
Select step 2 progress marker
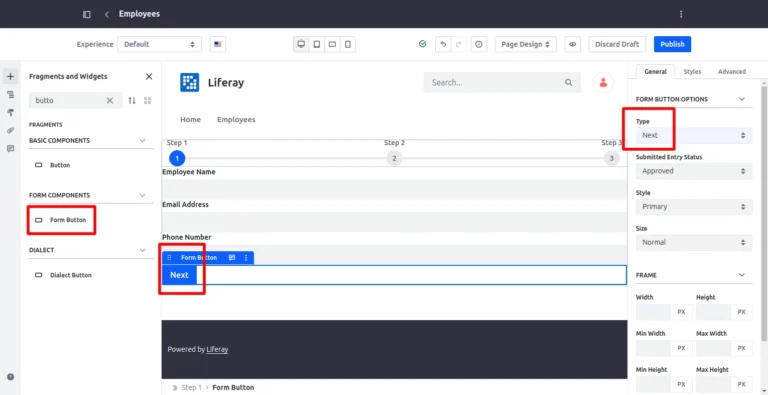394,158
